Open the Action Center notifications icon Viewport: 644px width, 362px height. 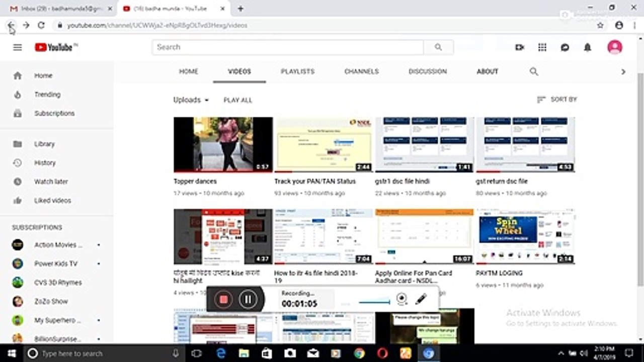pos(628,353)
